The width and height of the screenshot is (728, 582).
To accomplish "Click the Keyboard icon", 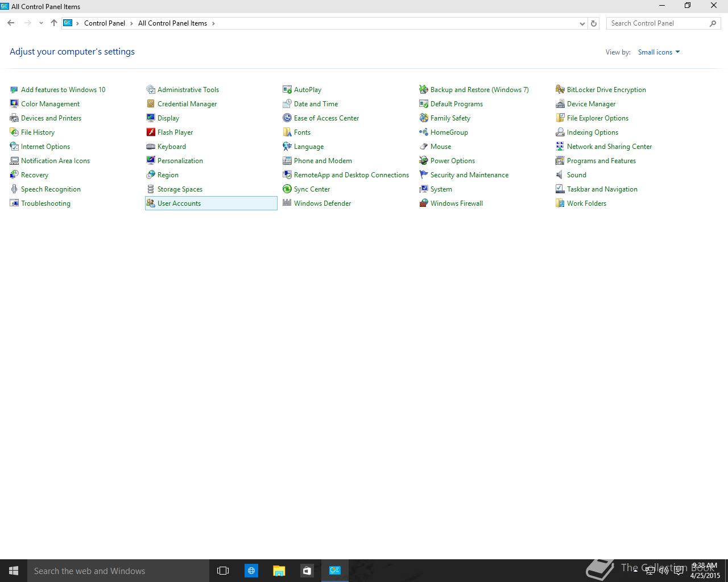I will tap(151, 146).
